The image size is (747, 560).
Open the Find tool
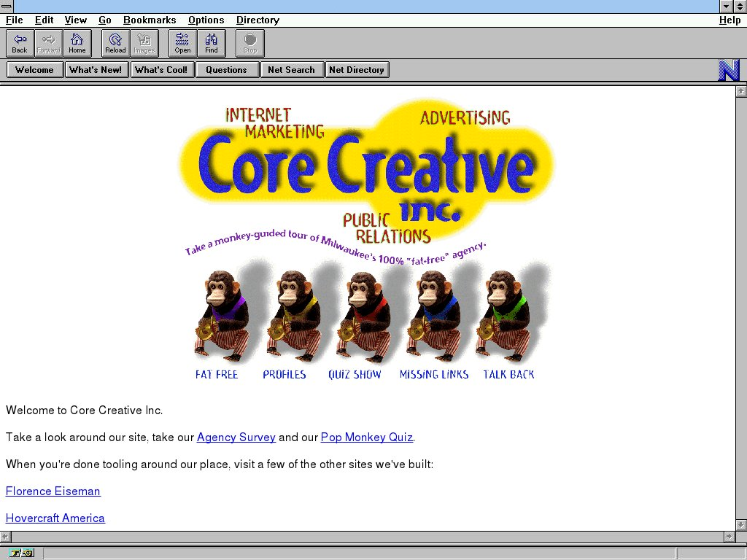point(212,43)
